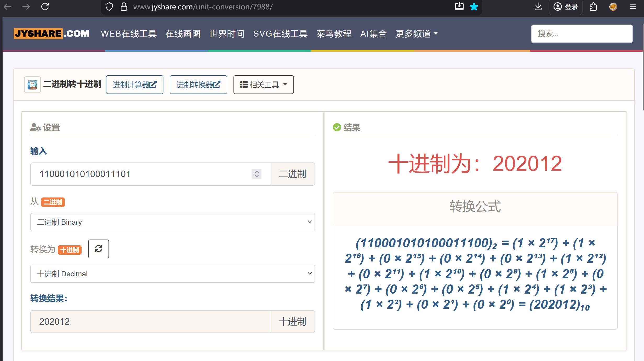Click the number stepper arrows in input
Screen dimensions: 644x361
coord(257,174)
